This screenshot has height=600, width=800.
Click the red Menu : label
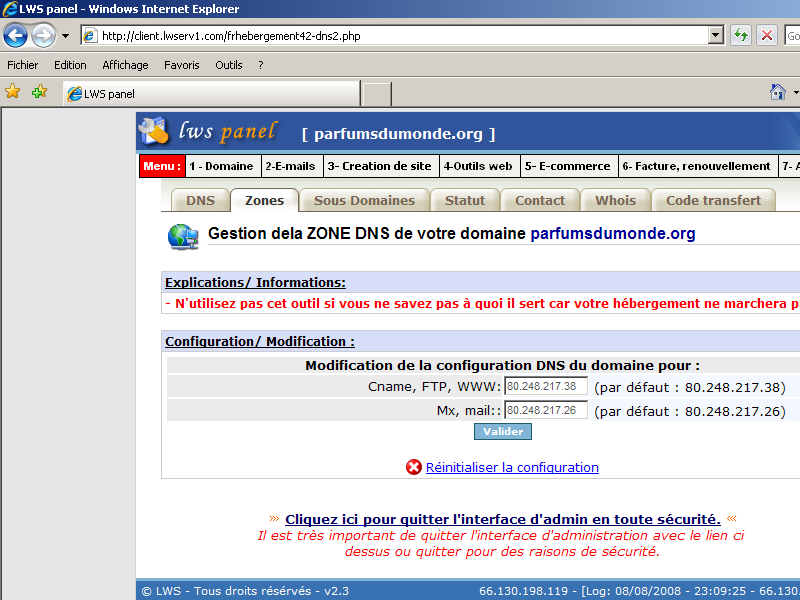[x=162, y=166]
